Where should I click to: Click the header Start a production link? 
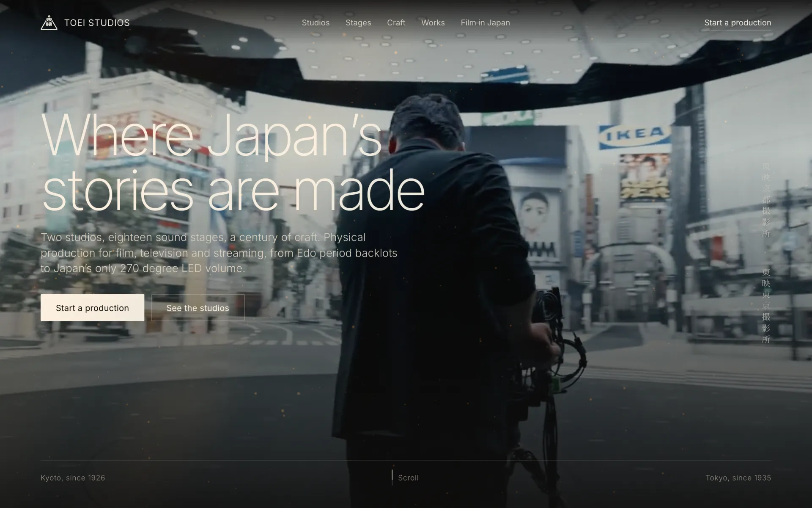[x=738, y=23]
